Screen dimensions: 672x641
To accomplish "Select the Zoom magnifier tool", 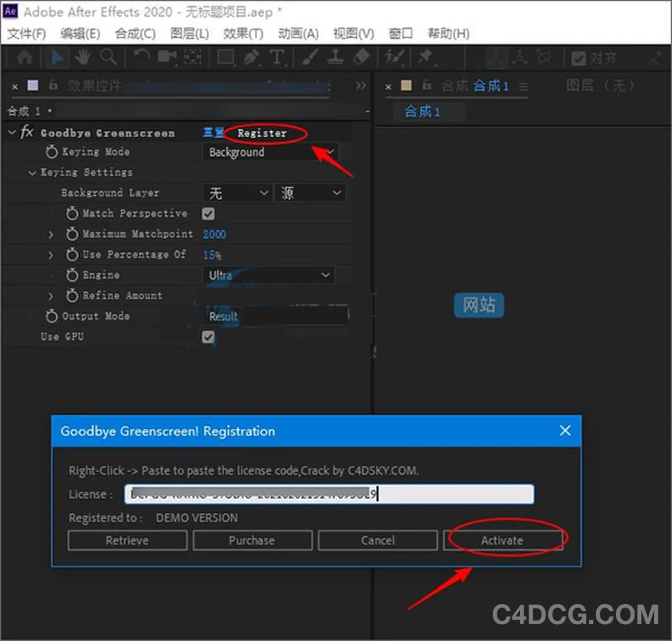I will [108, 58].
